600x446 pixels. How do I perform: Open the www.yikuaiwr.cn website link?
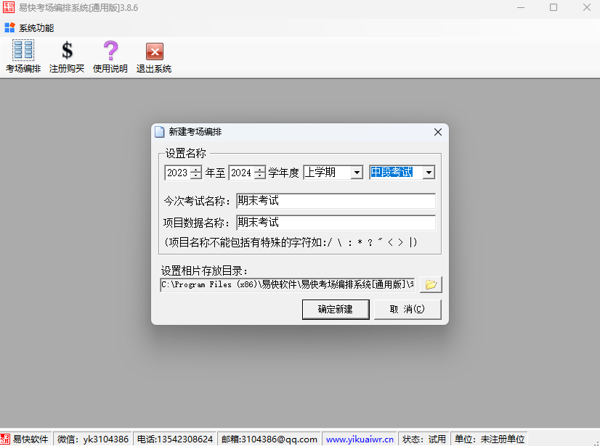tap(359, 439)
